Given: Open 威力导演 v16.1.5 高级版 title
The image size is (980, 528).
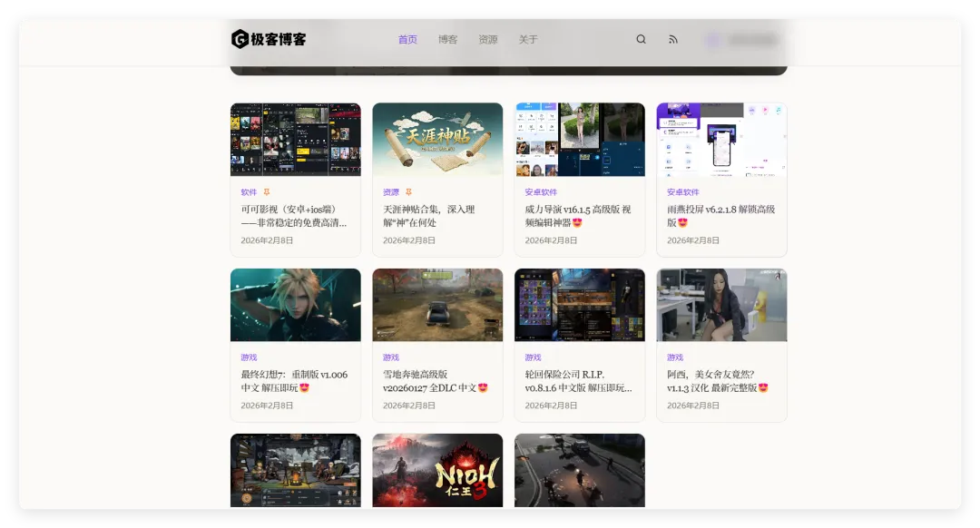Looking at the screenshot, I should [x=578, y=216].
